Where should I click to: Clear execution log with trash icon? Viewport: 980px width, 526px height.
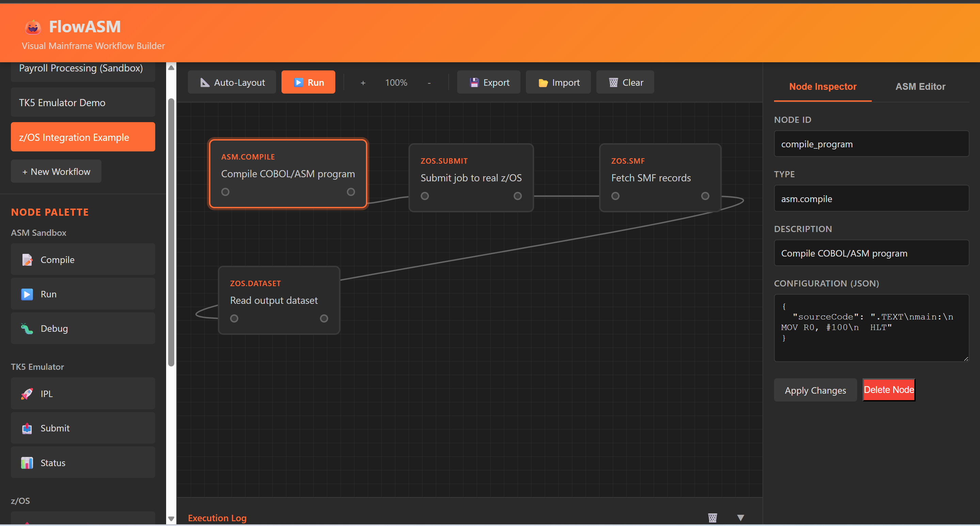[x=712, y=517]
